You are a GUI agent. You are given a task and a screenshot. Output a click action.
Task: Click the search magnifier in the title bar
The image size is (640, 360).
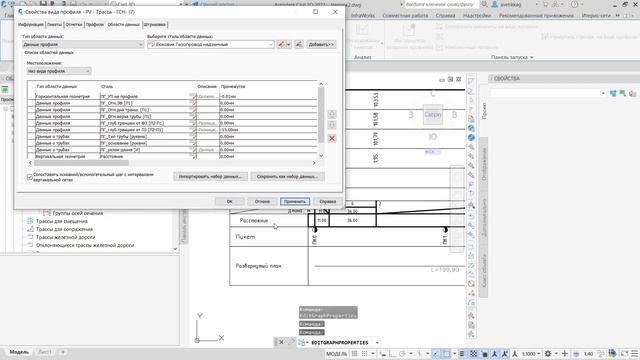point(484,4)
